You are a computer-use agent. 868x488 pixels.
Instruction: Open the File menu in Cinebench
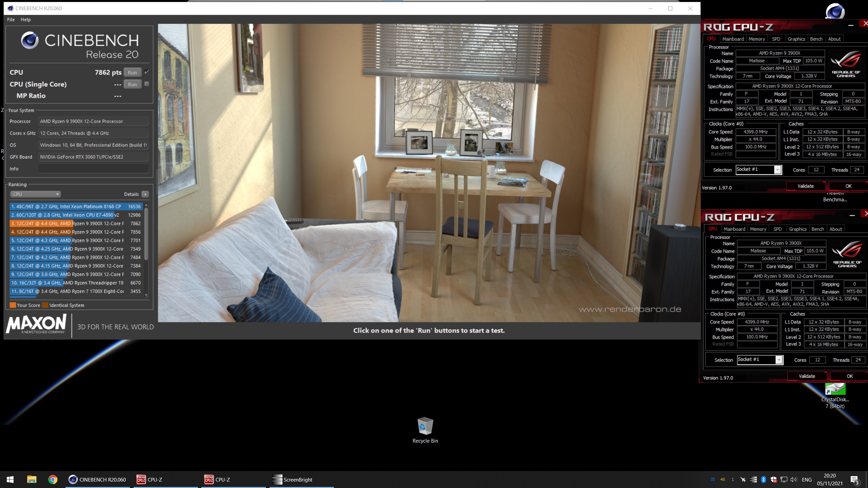coord(11,20)
